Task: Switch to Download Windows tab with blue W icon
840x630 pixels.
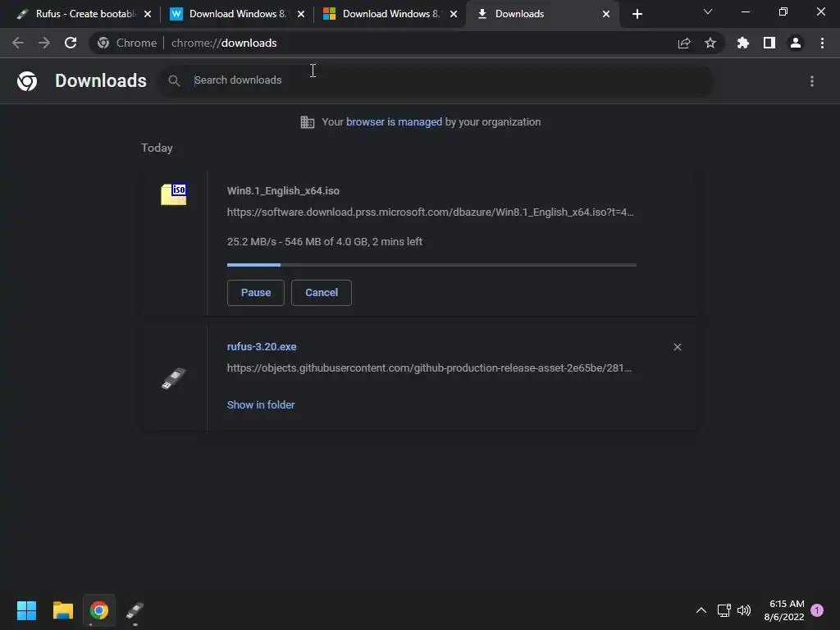Action: (237, 14)
